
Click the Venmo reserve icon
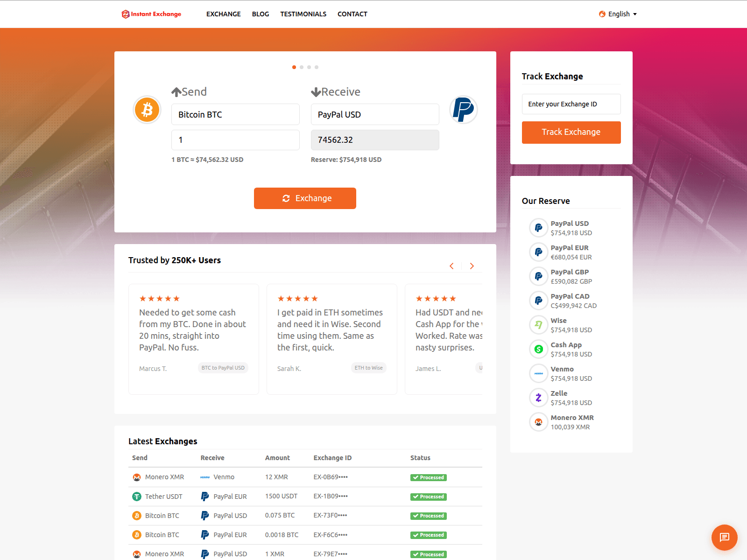(538, 373)
